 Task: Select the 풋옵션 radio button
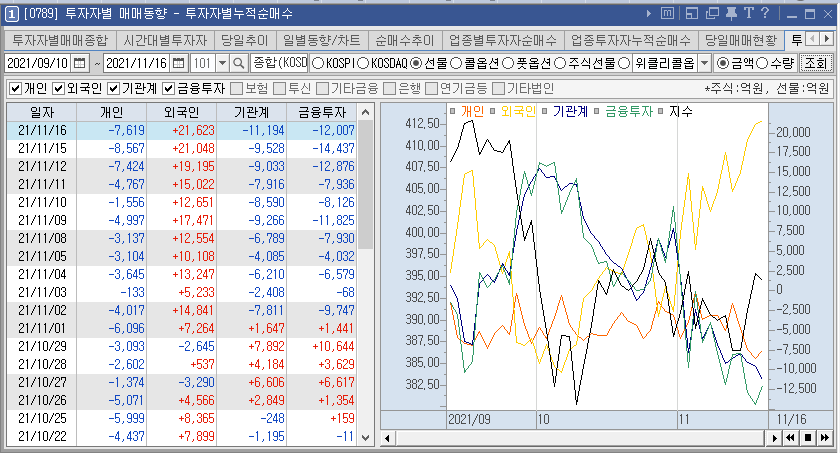pos(508,64)
